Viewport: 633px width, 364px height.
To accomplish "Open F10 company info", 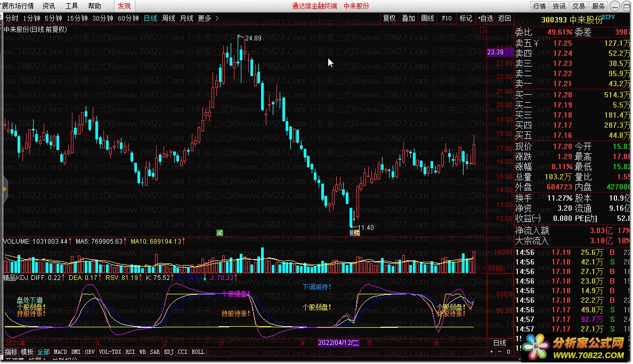I will [x=447, y=18].
